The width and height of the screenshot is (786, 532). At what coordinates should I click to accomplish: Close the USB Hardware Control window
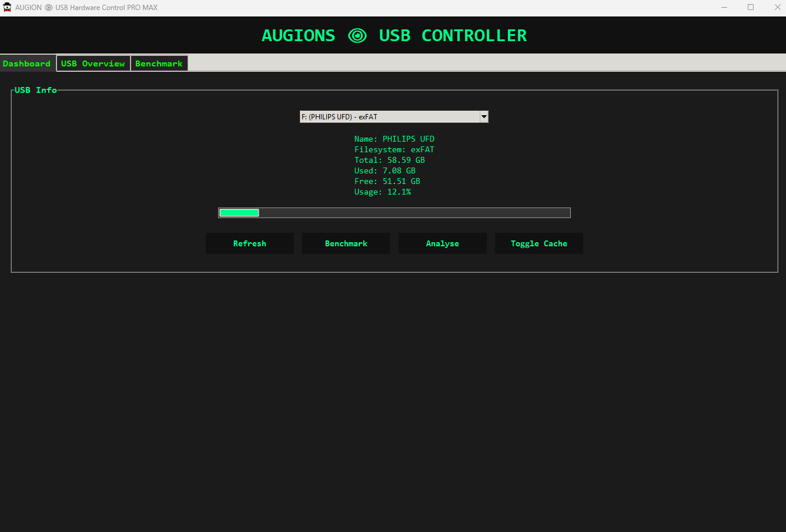(777, 8)
